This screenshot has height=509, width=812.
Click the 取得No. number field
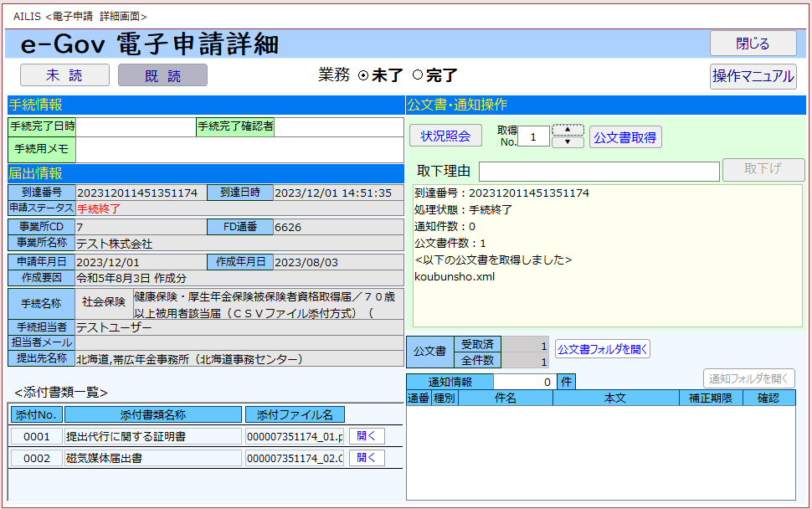click(533, 136)
